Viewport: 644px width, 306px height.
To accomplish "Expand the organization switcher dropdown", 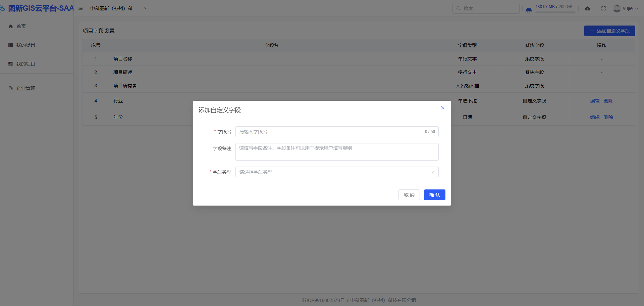I will click(x=146, y=8).
